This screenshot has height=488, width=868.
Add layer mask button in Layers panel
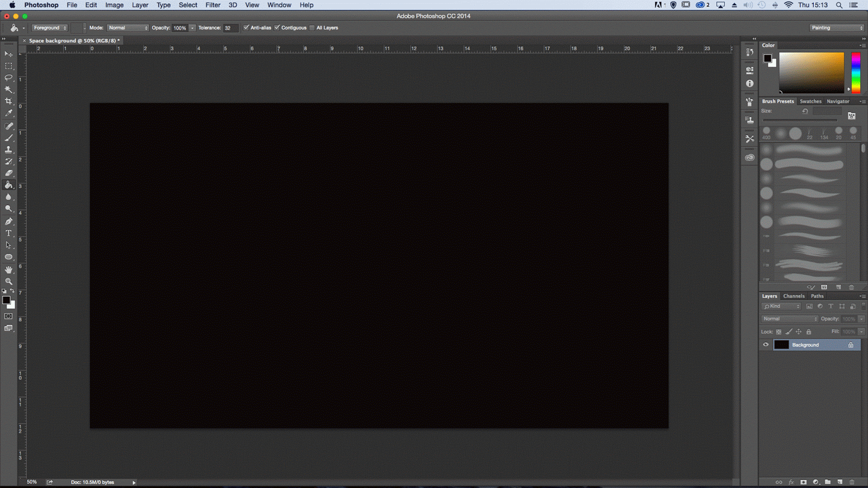(803, 482)
